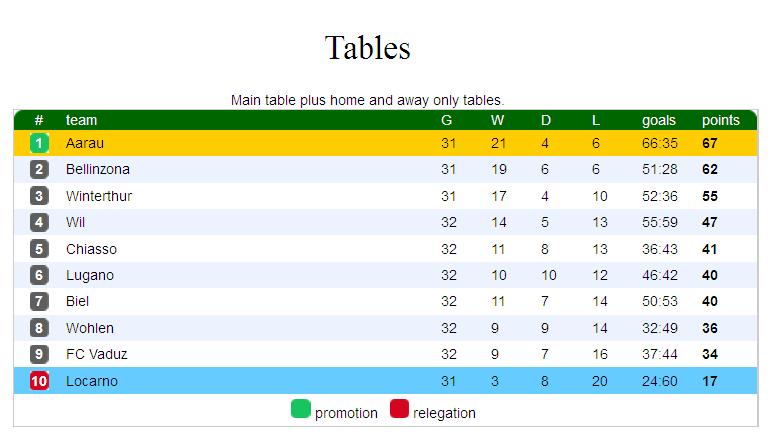Select the Locarno team row
Image resolution: width=778 pixels, height=437 pixels.
coord(90,381)
